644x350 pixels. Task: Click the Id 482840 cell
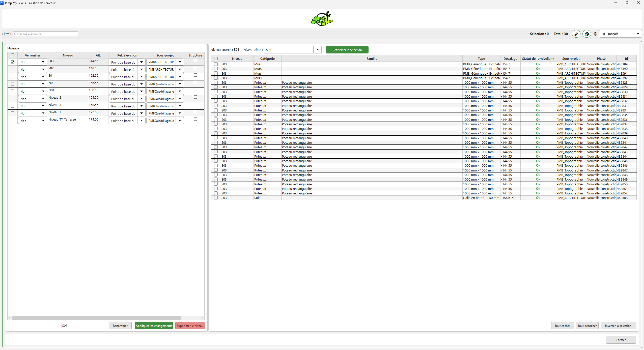click(626, 138)
